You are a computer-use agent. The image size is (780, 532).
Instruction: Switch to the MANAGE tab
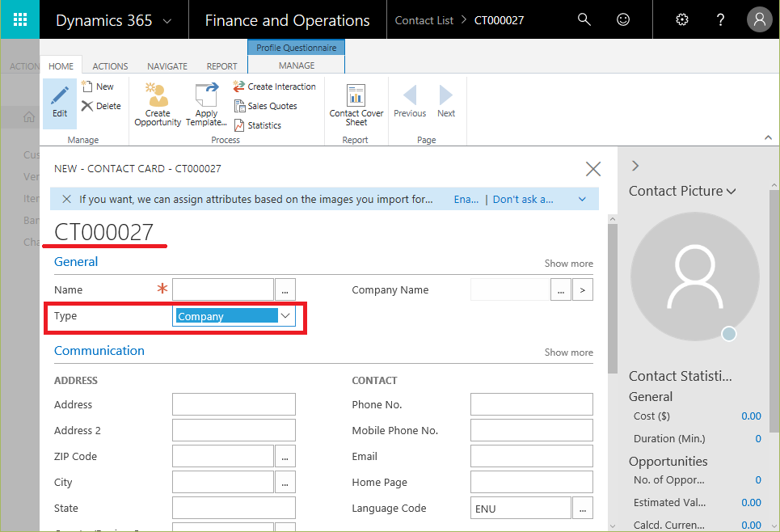[297, 65]
